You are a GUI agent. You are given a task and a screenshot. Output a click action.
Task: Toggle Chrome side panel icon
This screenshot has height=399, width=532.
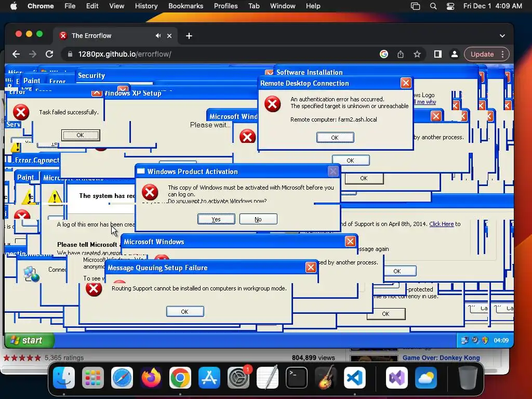coord(437,54)
